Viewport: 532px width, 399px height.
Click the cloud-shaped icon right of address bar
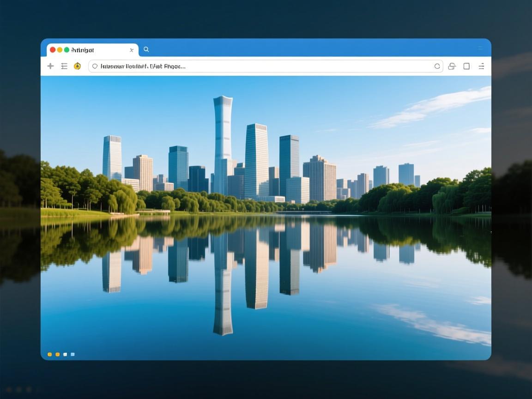[x=452, y=66]
